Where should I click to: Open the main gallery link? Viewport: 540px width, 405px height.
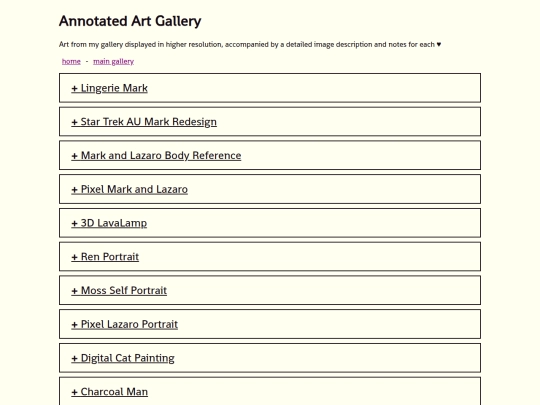tap(114, 61)
